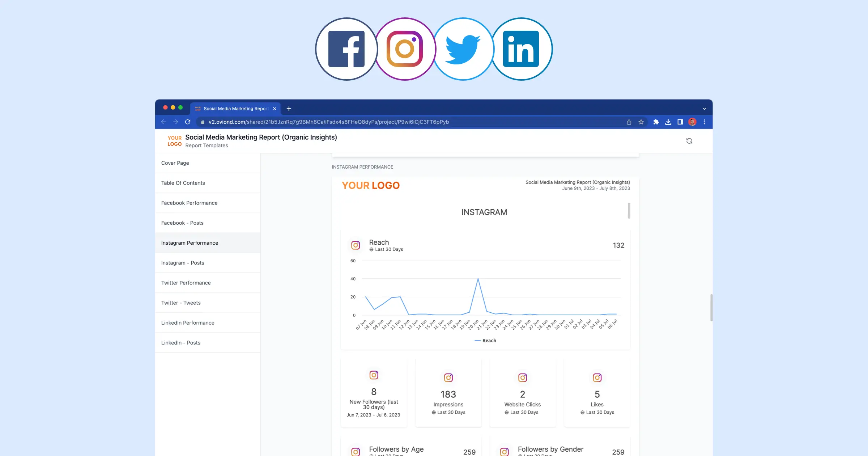
Task: Click the Facebook logo icon
Action: click(346, 49)
